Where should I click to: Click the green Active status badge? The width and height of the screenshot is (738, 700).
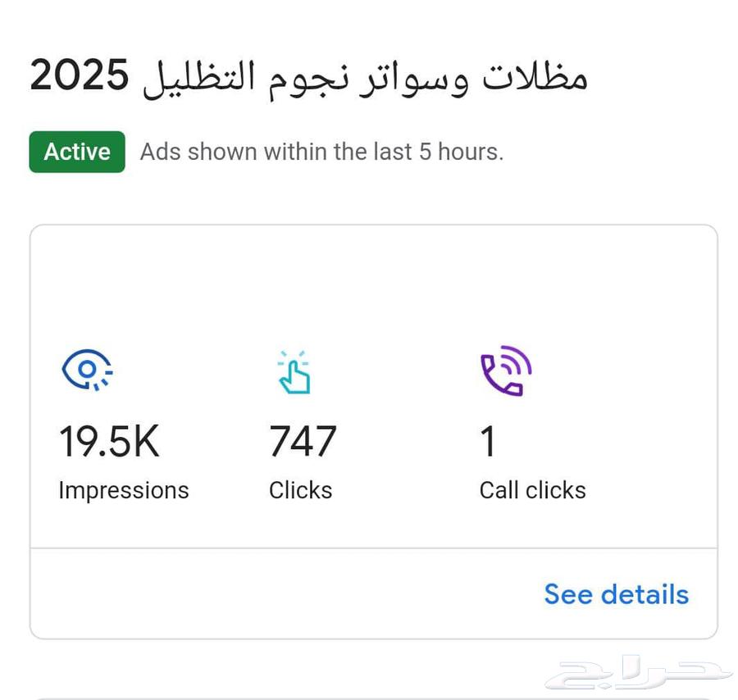[76, 152]
